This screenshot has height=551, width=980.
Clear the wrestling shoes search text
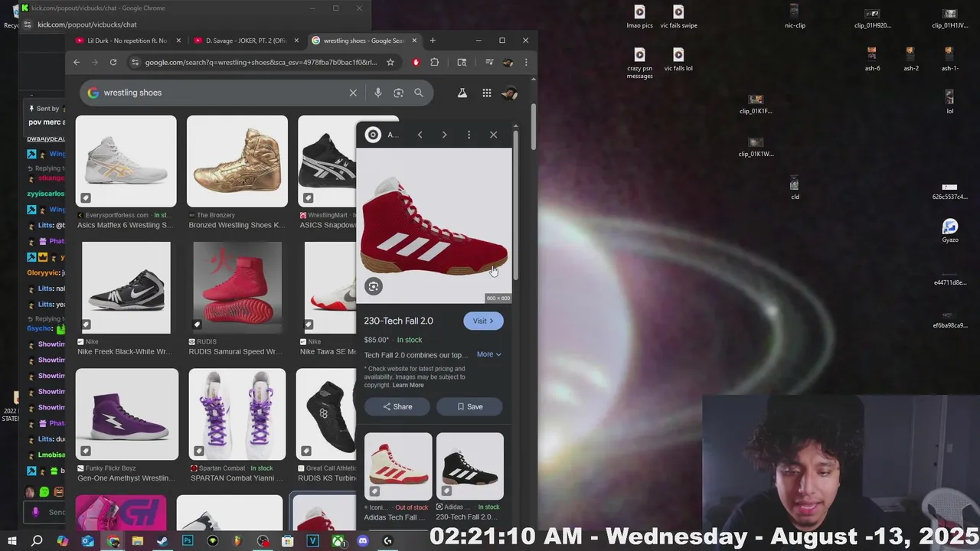353,93
